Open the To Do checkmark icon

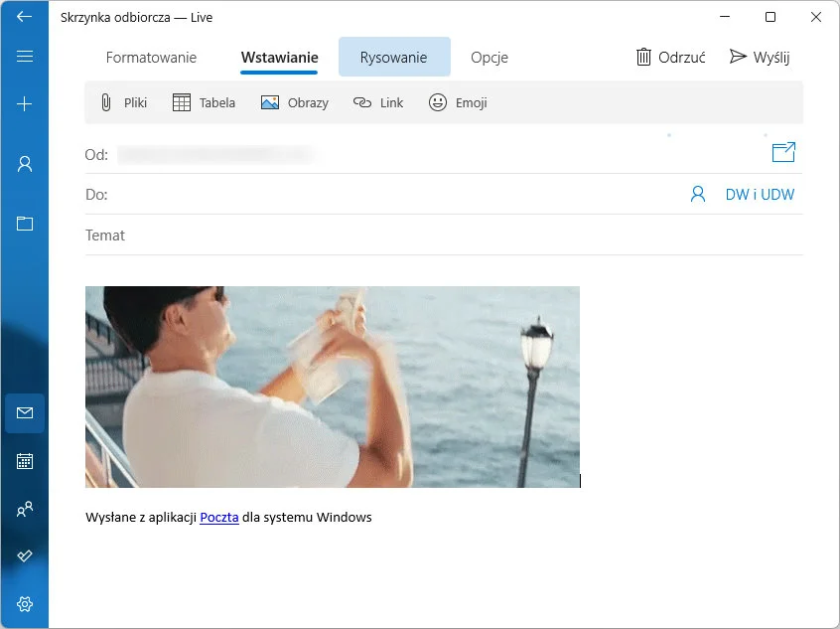click(x=25, y=555)
